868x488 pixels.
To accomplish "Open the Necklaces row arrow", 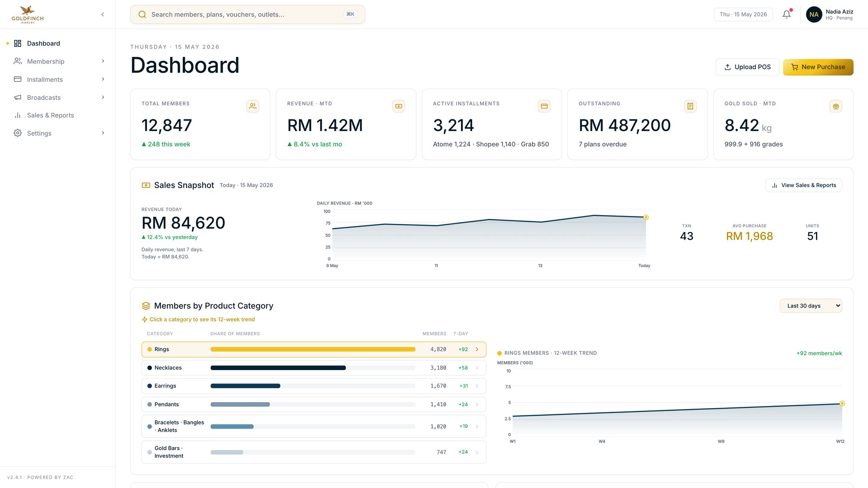I will pos(477,368).
